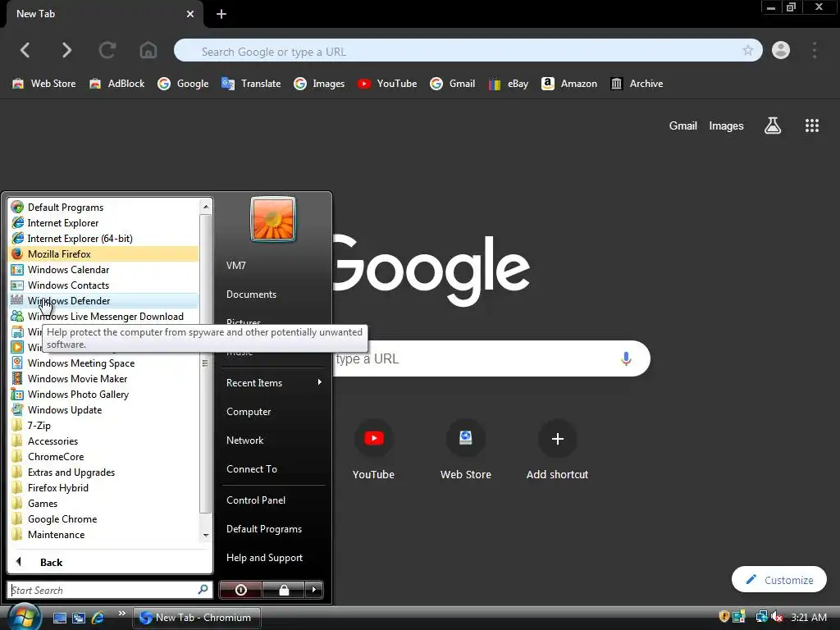Open the AdBlock bookmark
This screenshot has height=630, width=840.
point(116,84)
